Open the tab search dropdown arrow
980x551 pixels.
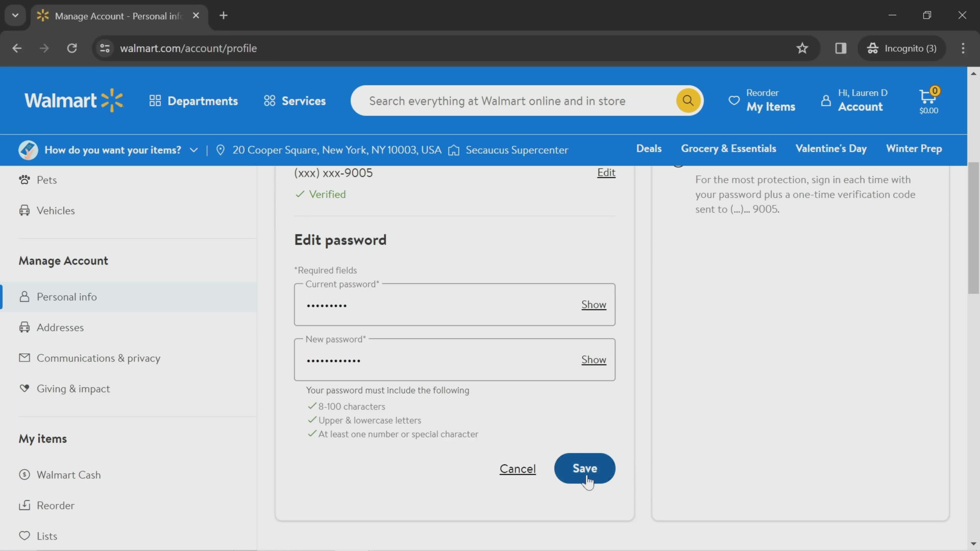[x=15, y=16]
